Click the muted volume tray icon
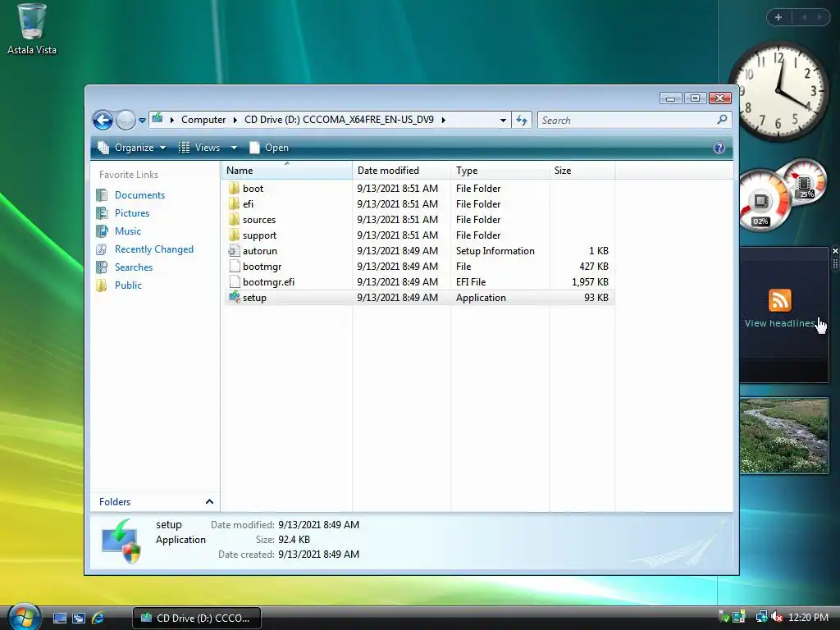The height and width of the screenshot is (630, 840). click(777, 617)
